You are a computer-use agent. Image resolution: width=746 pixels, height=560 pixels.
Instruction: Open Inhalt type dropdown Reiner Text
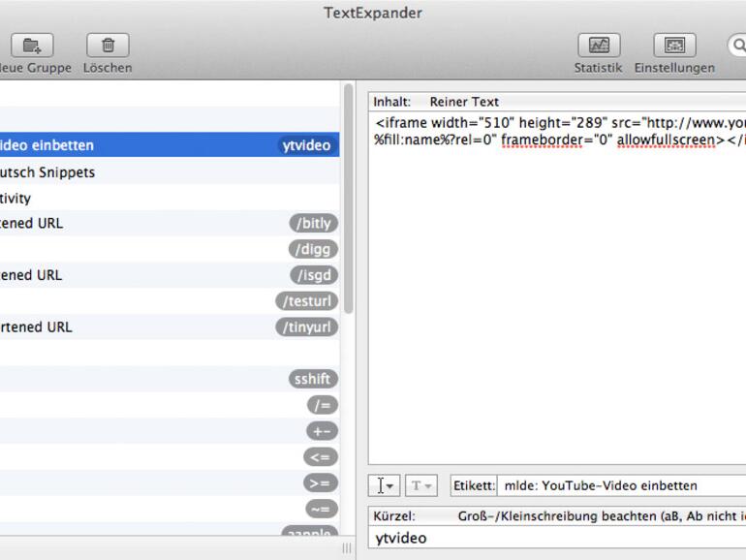point(464,102)
